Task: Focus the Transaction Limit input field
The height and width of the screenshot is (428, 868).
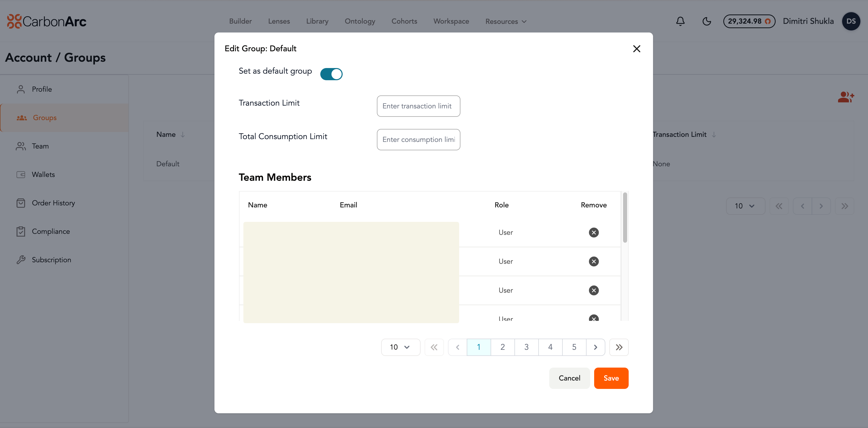Action: click(x=418, y=106)
